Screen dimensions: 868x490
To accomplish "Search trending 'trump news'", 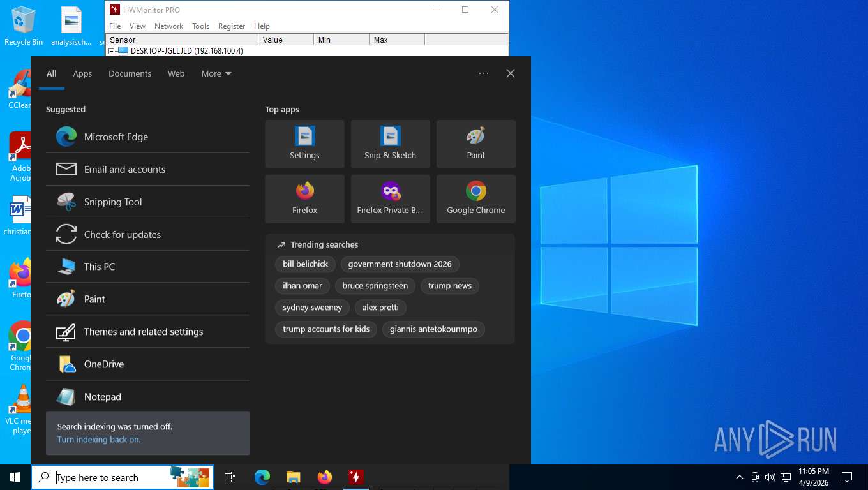I will [449, 286].
